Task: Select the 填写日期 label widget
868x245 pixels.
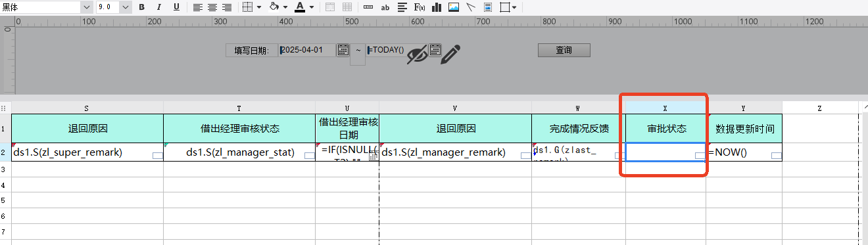Action: [252, 51]
